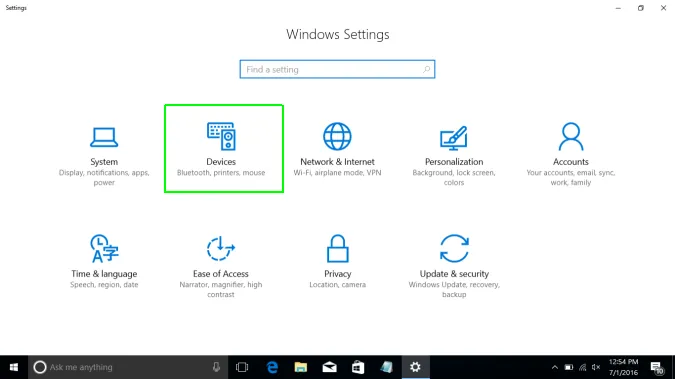Click the Time & language label

104,274
